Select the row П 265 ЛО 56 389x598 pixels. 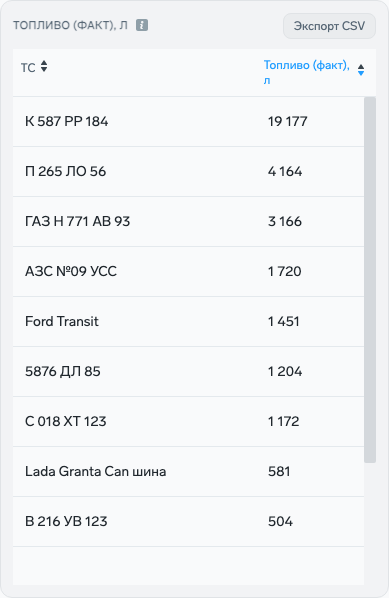click(188, 171)
